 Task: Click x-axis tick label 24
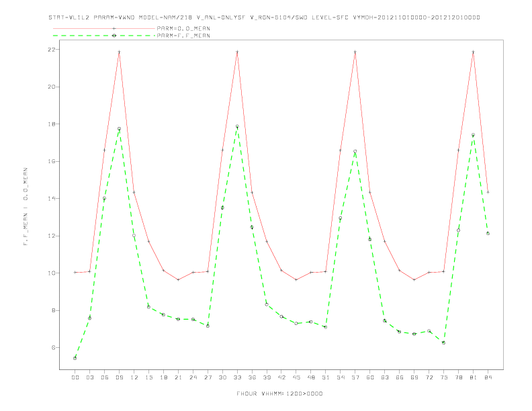coord(193,377)
